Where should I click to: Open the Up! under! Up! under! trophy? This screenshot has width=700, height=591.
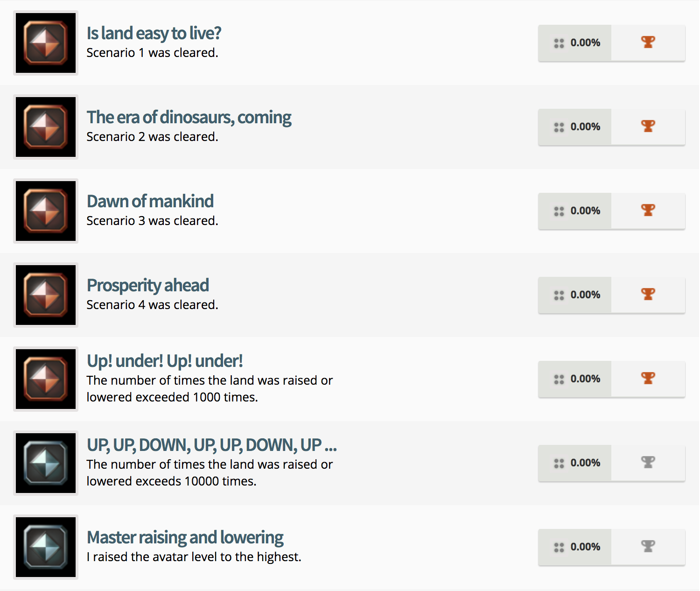pyautogui.click(x=164, y=361)
